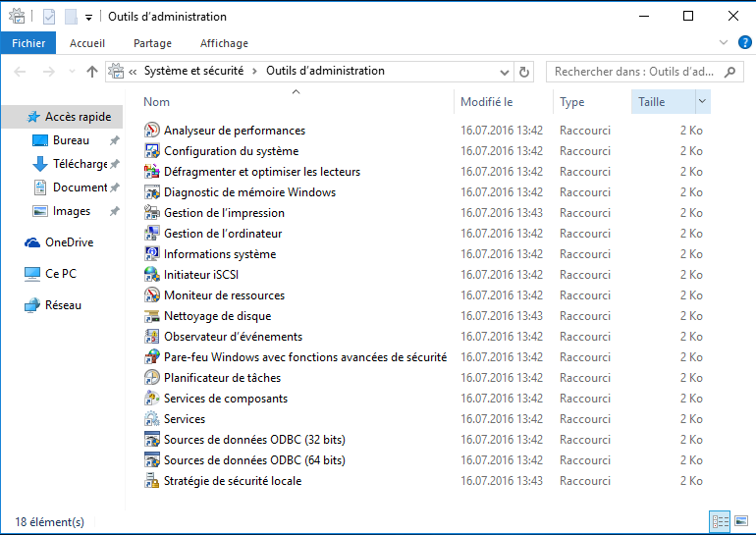Switch to large thumbnails view icon
The height and width of the screenshot is (535, 756).
(x=741, y=521)
